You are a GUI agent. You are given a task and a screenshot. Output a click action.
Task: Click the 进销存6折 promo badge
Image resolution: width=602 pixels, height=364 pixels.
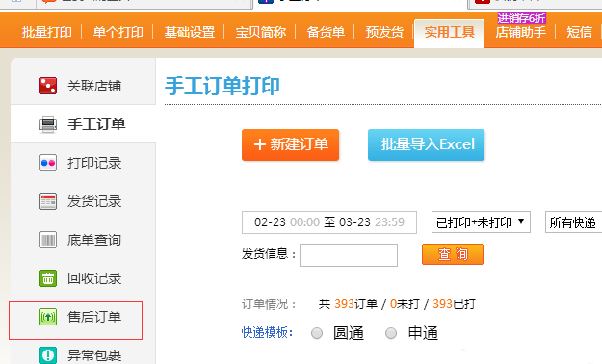521,18
